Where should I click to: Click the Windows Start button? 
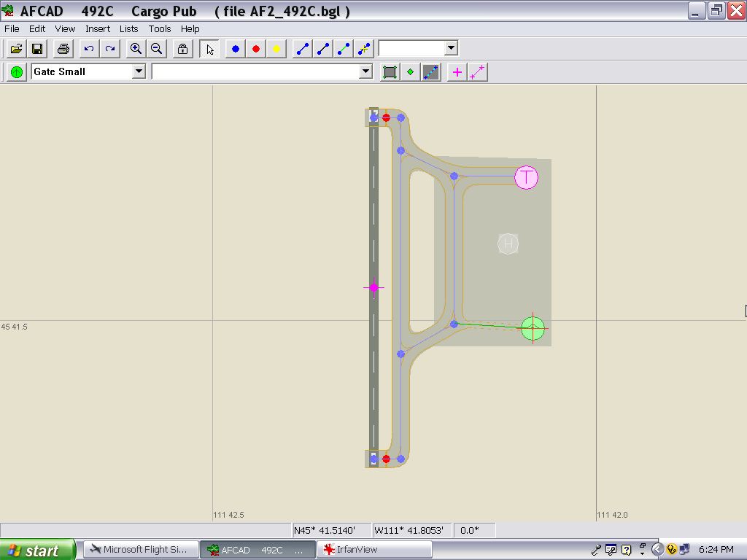tap(36, 550)
